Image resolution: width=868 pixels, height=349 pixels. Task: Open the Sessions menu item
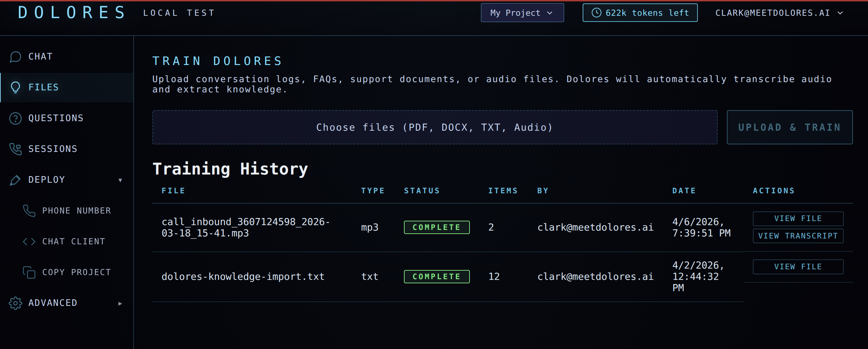53,149
